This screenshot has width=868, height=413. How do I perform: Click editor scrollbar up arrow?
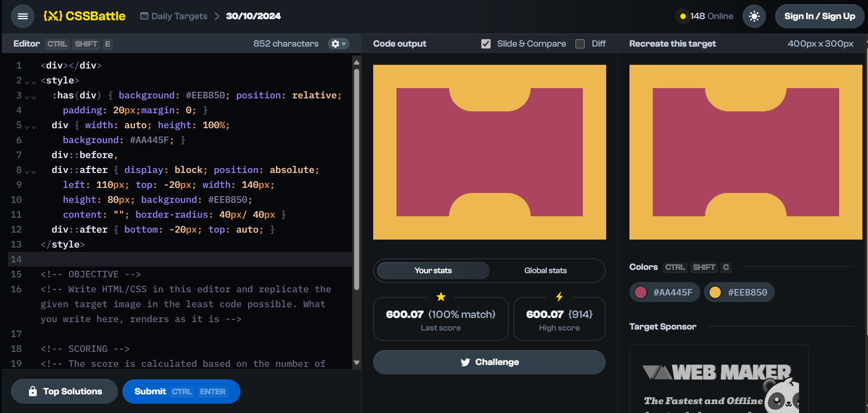pyautogui.click(x=356, y=62)
